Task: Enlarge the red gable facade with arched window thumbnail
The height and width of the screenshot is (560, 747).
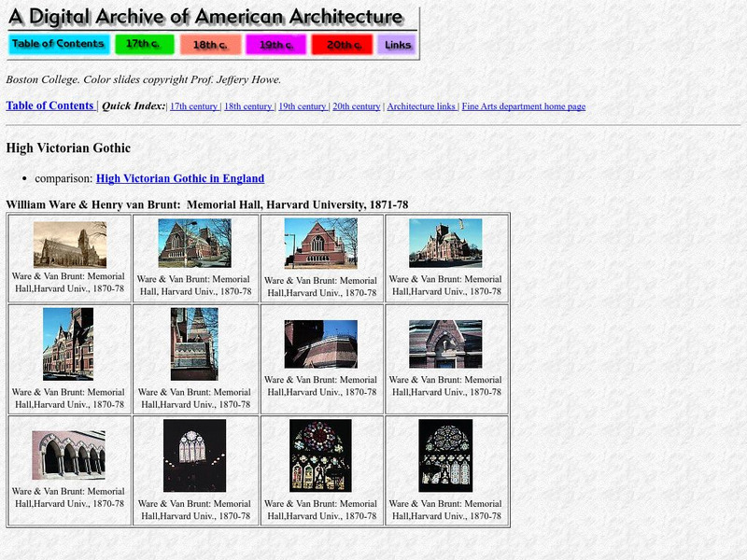Action: tap(320, 244)
